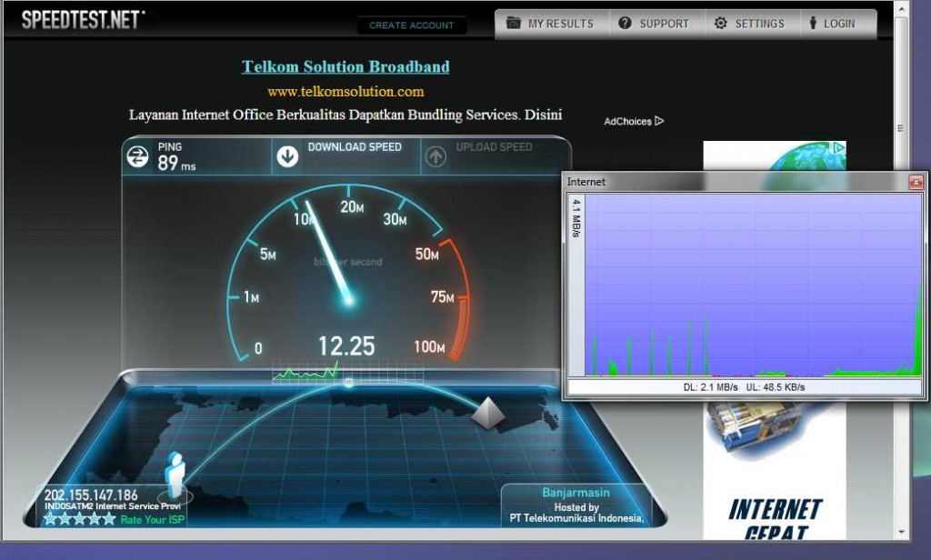Click the Settings gear icon

tap(720, 23)
